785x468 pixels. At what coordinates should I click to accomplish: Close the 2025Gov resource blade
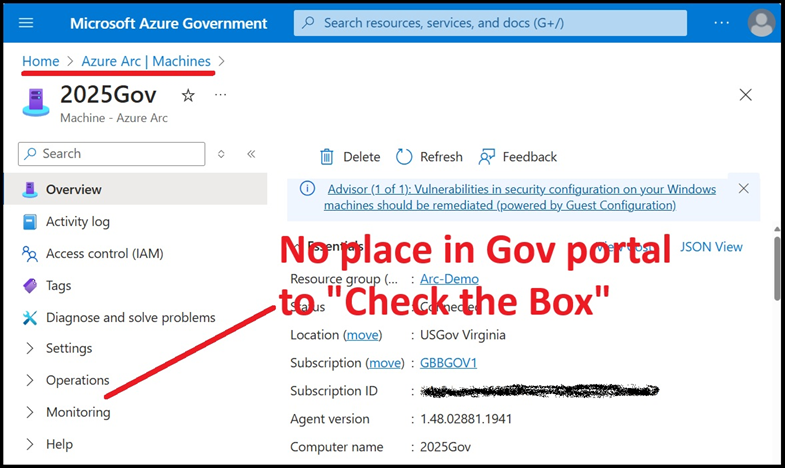[x=745, y=95]
